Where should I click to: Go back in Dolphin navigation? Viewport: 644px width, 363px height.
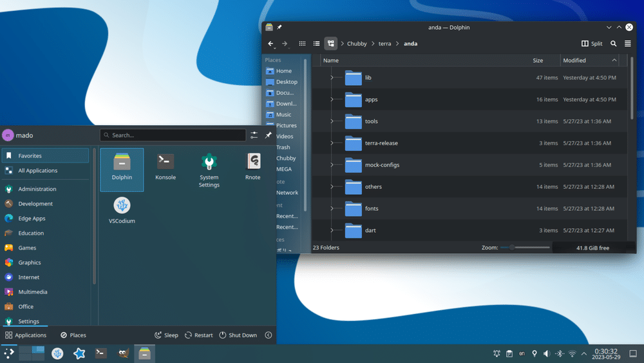(270, 44)
